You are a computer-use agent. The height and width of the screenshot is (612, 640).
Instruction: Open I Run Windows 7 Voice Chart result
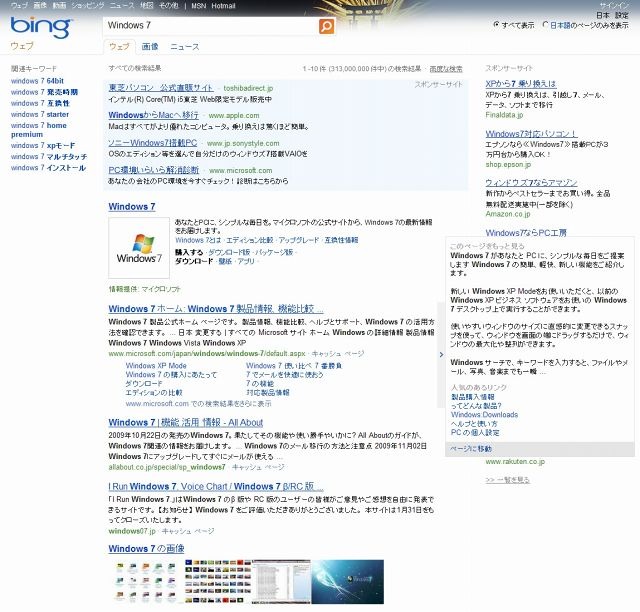point(216,486)
